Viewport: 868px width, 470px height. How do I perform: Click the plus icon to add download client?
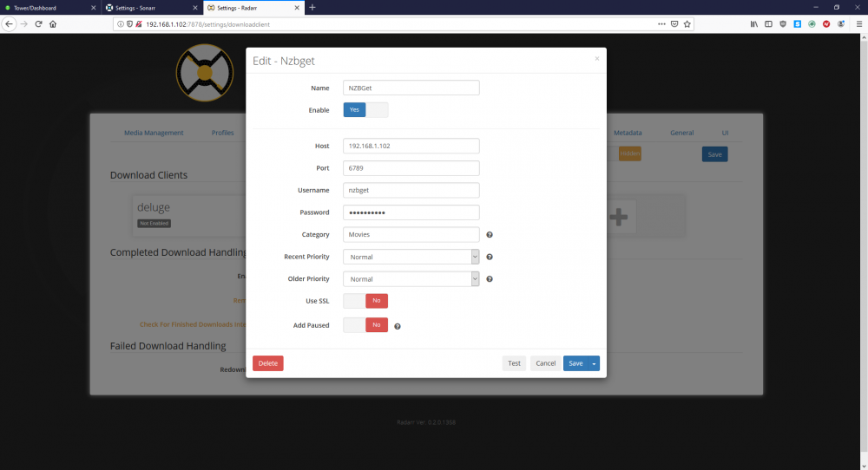point(619,217)
